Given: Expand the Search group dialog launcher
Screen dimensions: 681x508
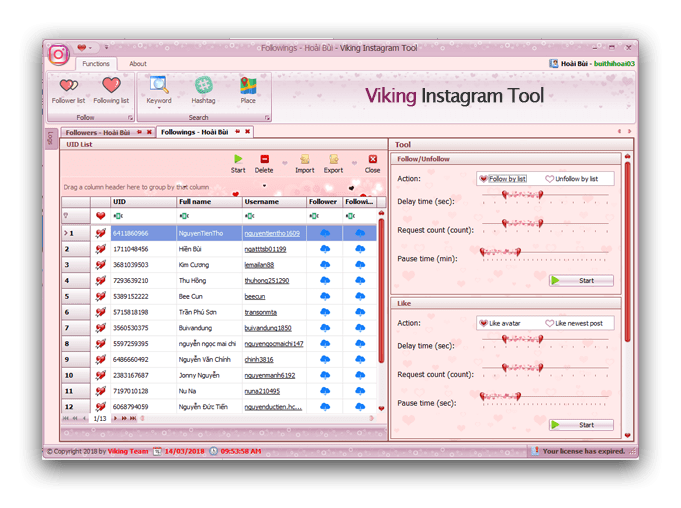Looking at the screenshot, I should coord(267,118).
